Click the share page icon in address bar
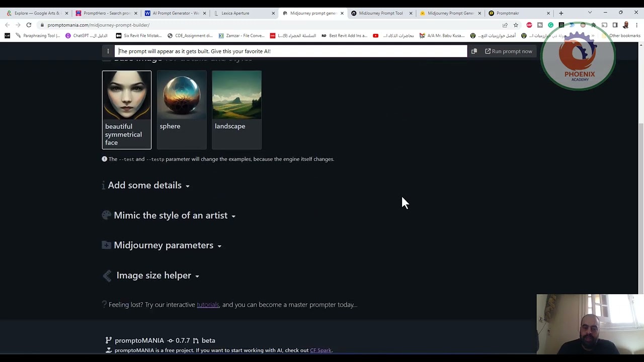This screenshot has height=362, width=644. tap(505, 25)
